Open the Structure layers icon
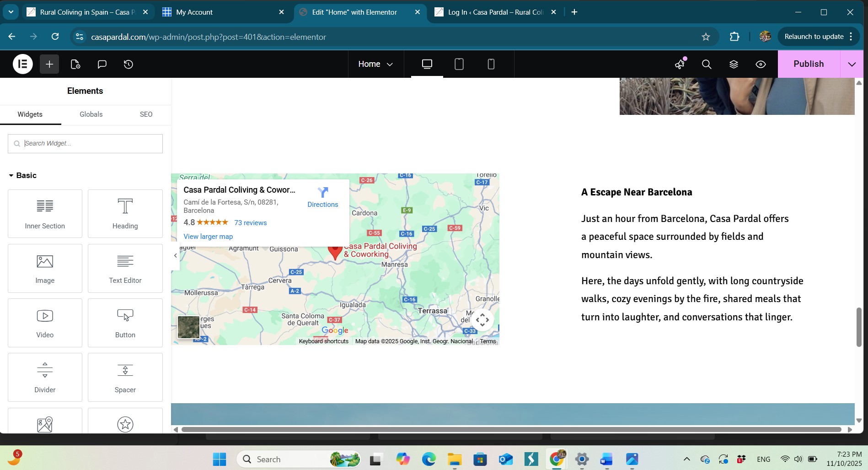Image resolution: width=868 pixels, height=470 pixels. pyautogui.click(x=734, y=64)
